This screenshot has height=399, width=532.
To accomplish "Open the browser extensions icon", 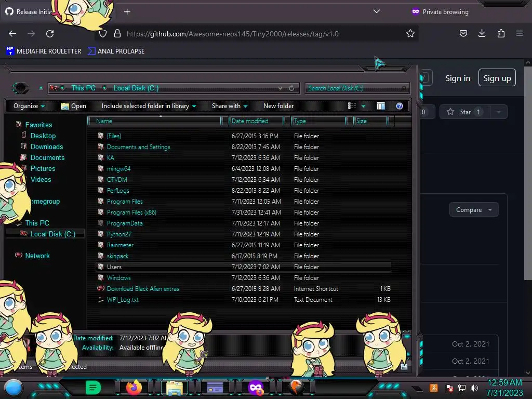I will (501, 33).
